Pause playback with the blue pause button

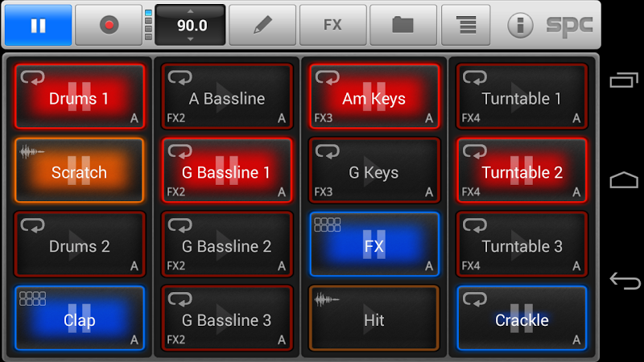(38, 25)
